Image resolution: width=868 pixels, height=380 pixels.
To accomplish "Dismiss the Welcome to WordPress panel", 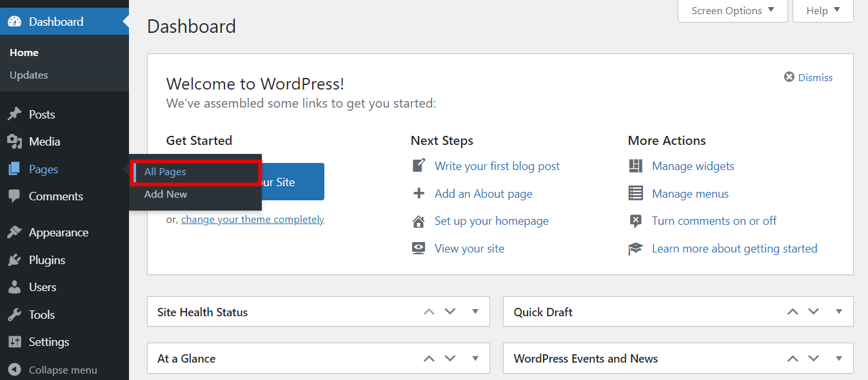I will 808,77.
